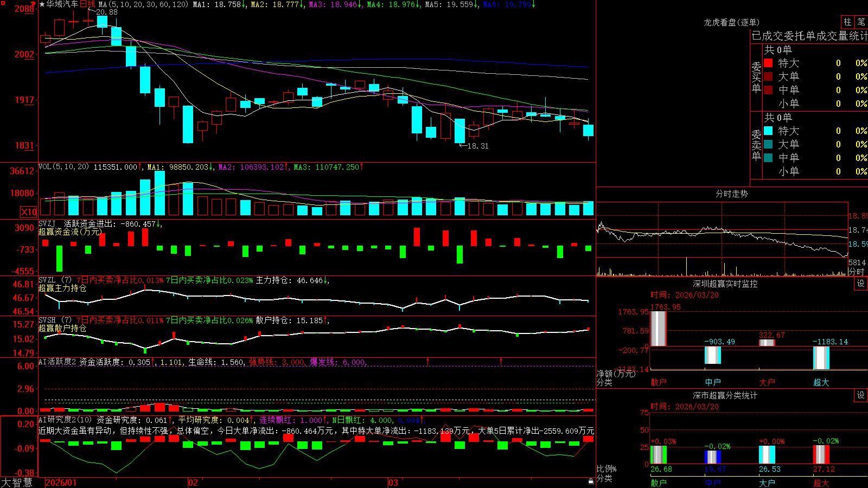Click the teal 中单 sell swatch

tap(768, 158)
